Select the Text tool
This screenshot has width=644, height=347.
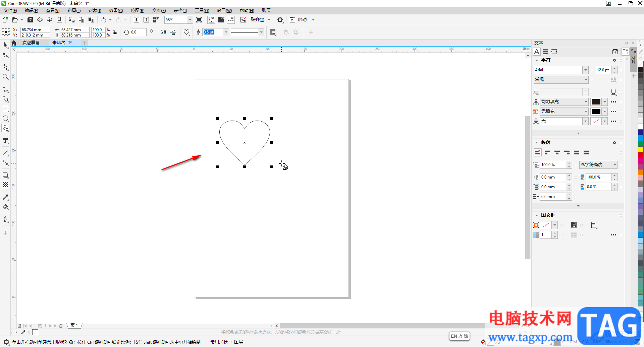point(5,140)
